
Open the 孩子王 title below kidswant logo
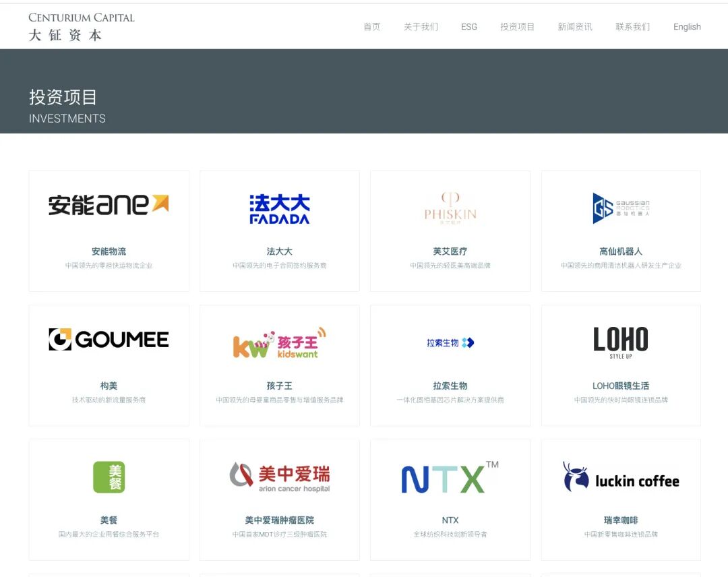pyautogui.click(x=280, y=386)
